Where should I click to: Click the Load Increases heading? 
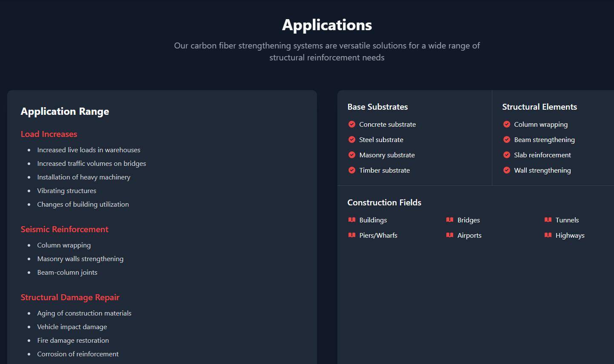click(49, 134)
